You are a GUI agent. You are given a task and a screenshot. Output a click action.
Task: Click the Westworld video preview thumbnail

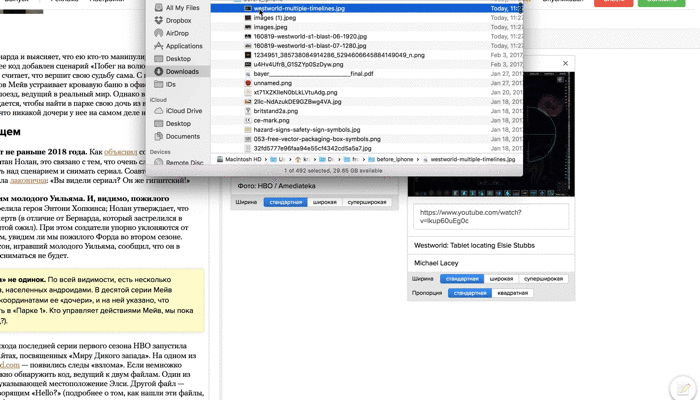[x=491, y=134]
